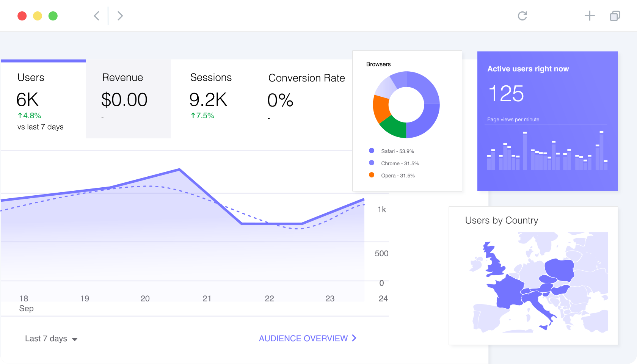Open the Last 7 days dropdown
The width and height of the screenshot is (637, 364).
coord(51,339)
